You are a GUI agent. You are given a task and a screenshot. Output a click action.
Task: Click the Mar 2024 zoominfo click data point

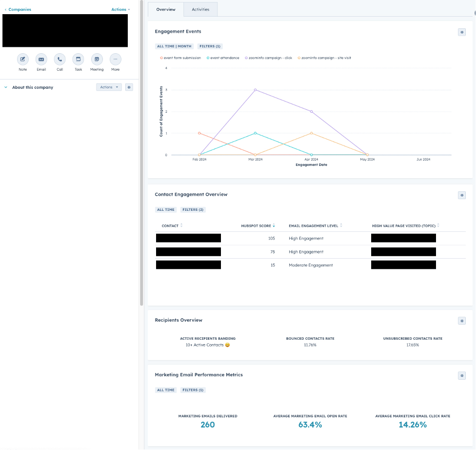(255, 90)
